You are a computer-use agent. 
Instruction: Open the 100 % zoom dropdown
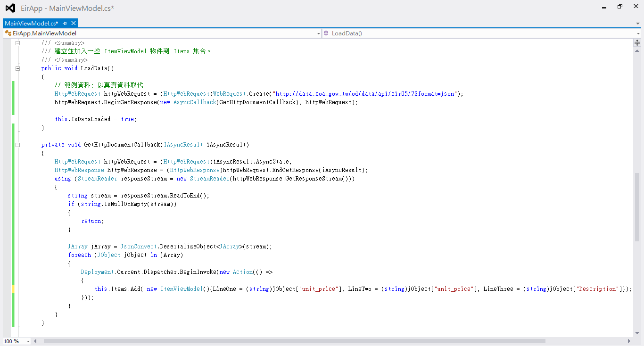coord(28,341)
